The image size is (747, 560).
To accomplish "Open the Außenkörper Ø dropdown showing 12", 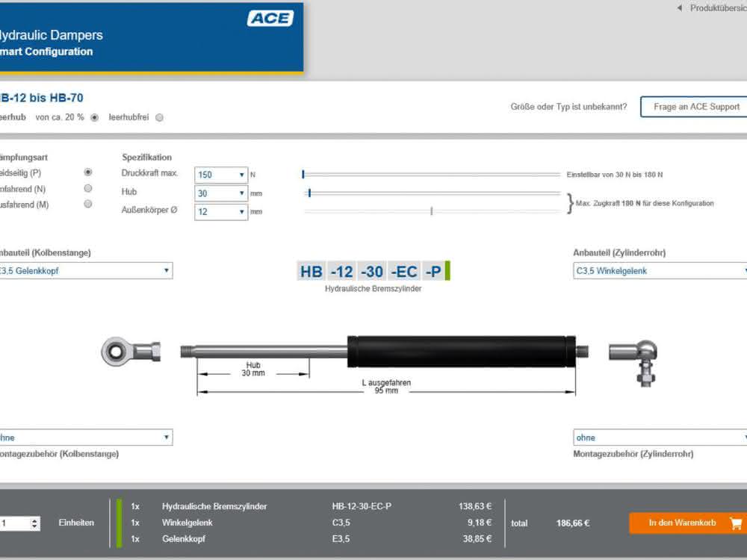I will tap(221, 211).
